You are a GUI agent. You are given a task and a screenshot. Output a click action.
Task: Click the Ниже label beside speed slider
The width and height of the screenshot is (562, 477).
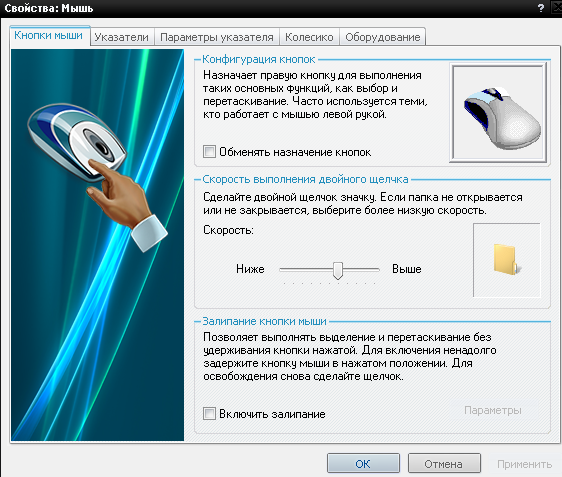[x=250, y=269]
